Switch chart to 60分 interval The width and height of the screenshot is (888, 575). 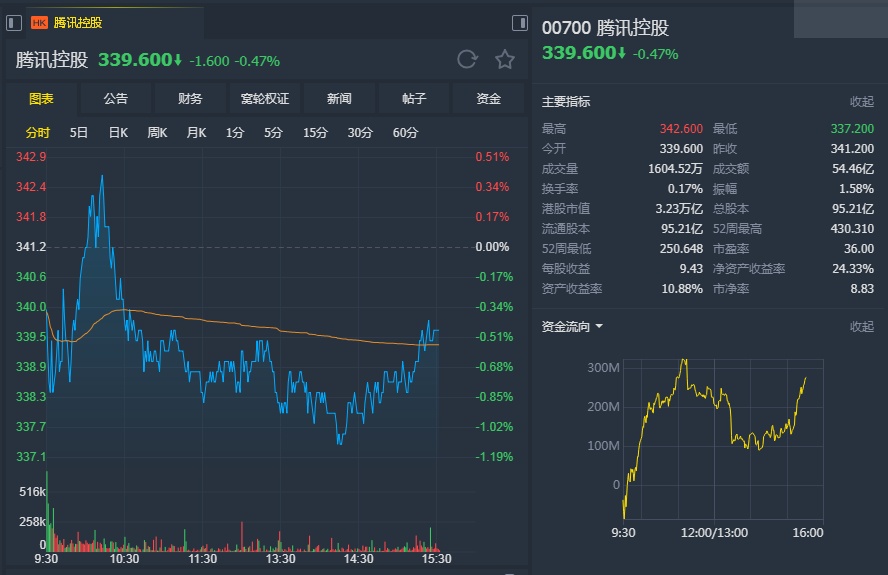[x=405, y=133]
